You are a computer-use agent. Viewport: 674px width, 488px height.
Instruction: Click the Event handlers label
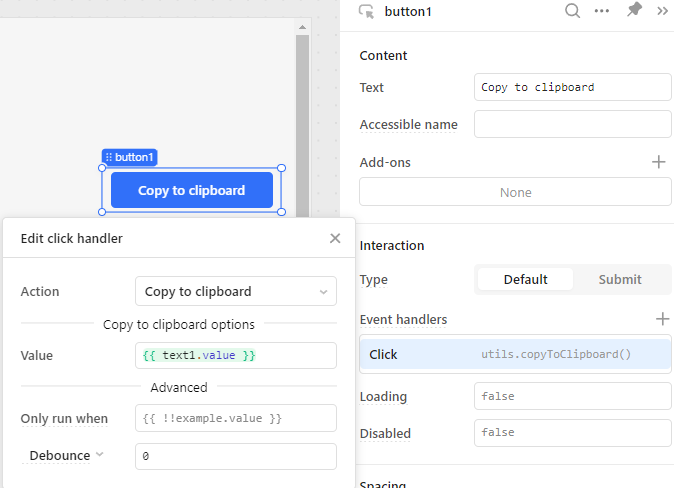(x=403, y=319)
